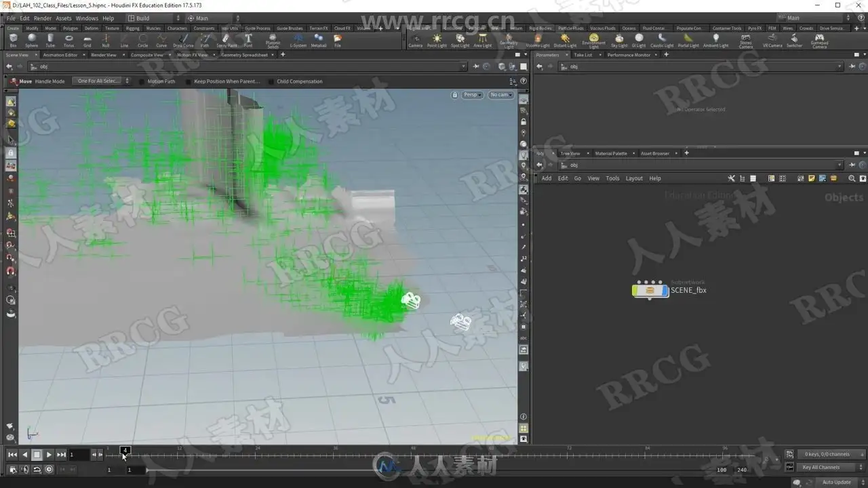Add a Portal Light

[x=688, y=41]
